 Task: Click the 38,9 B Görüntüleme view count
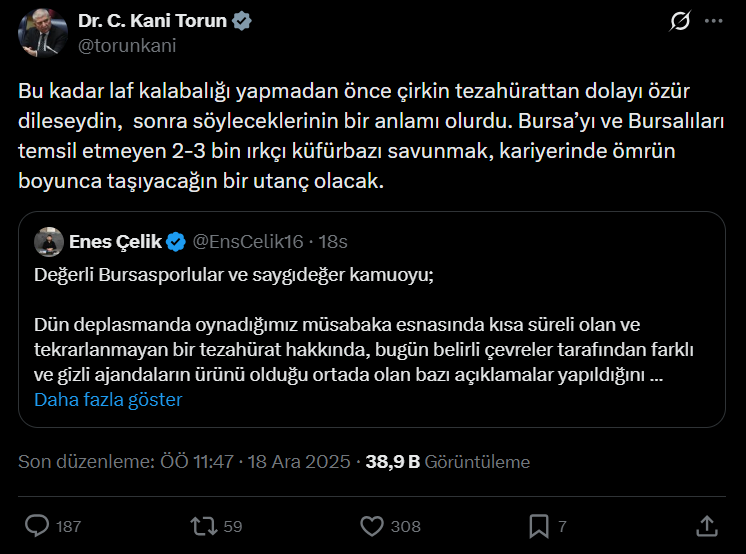447,462
